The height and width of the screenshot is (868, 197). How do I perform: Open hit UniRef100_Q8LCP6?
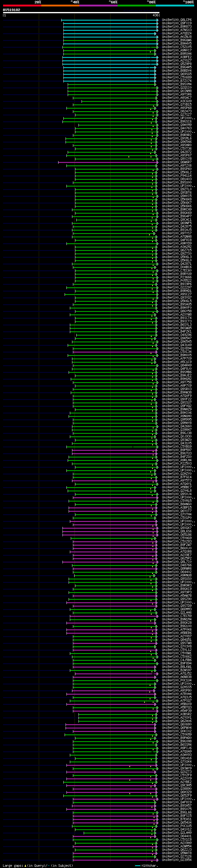(177, 20)
